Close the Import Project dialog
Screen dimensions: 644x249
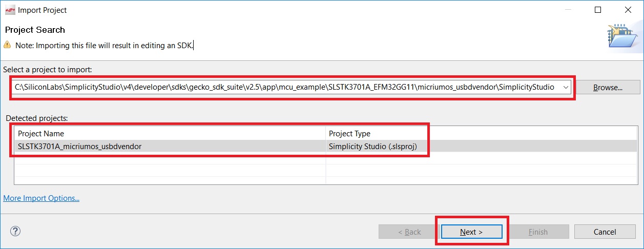tap(628, 10)
